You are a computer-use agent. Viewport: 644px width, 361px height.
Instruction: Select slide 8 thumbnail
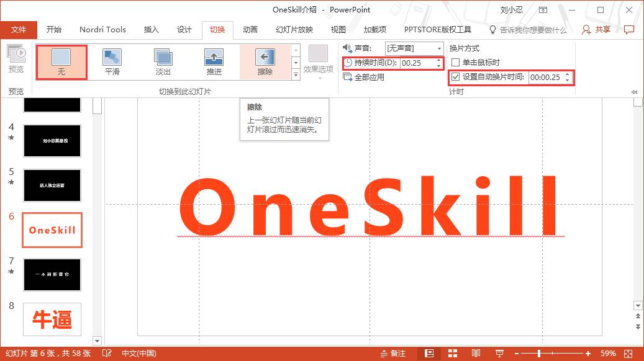pyautogui.click(x=52, y=319)
